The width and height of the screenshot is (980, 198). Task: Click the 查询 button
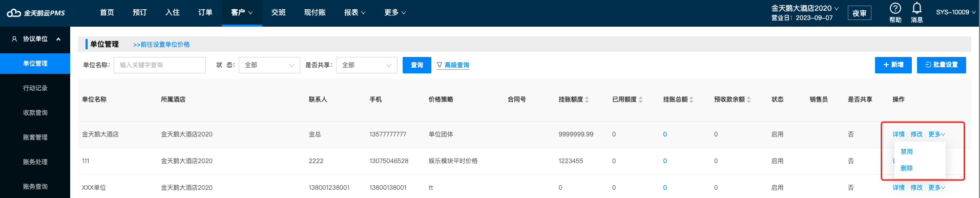[x=416, y=65]
